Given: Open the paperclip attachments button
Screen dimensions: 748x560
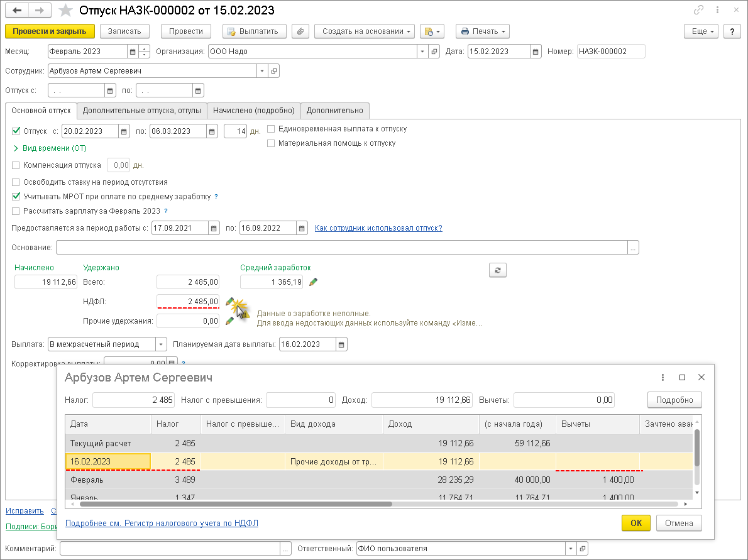Looking at the screenshot, I should 300,31.
